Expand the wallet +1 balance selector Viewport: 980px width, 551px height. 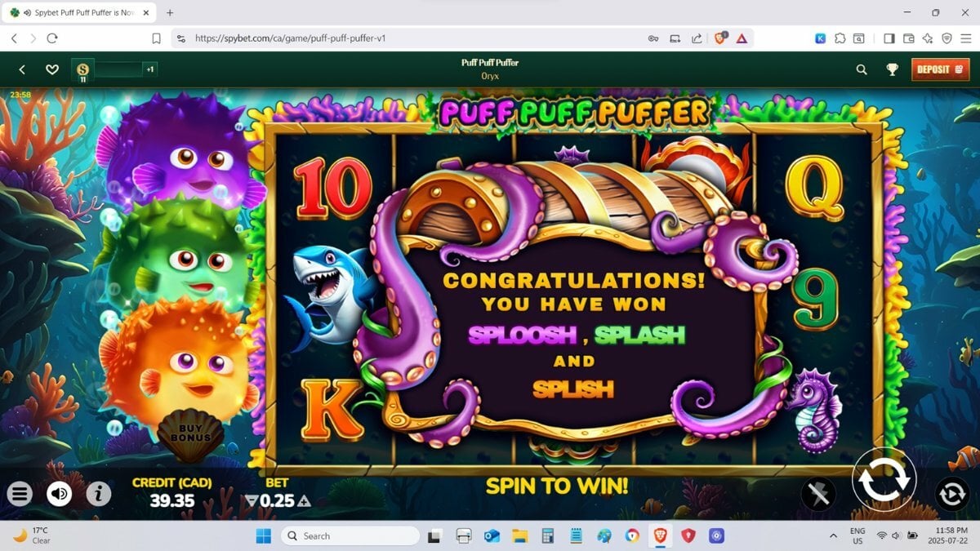coord(150,69)
